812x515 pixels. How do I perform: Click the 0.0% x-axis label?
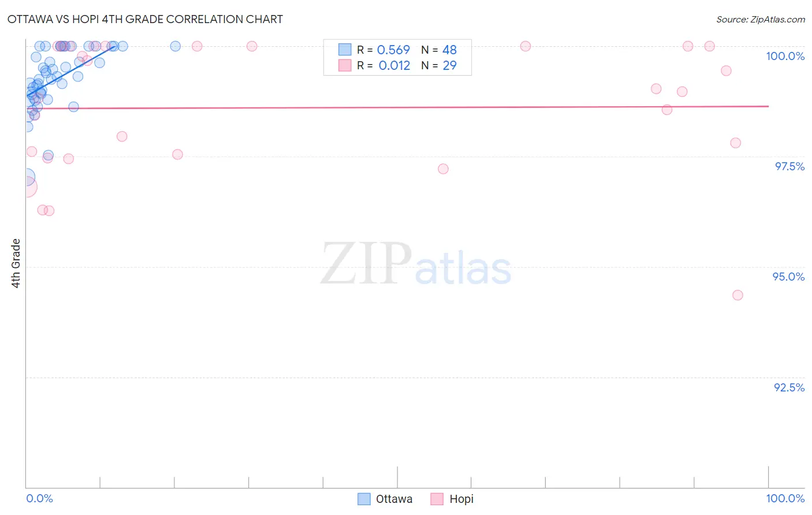[x=40, y=498]
